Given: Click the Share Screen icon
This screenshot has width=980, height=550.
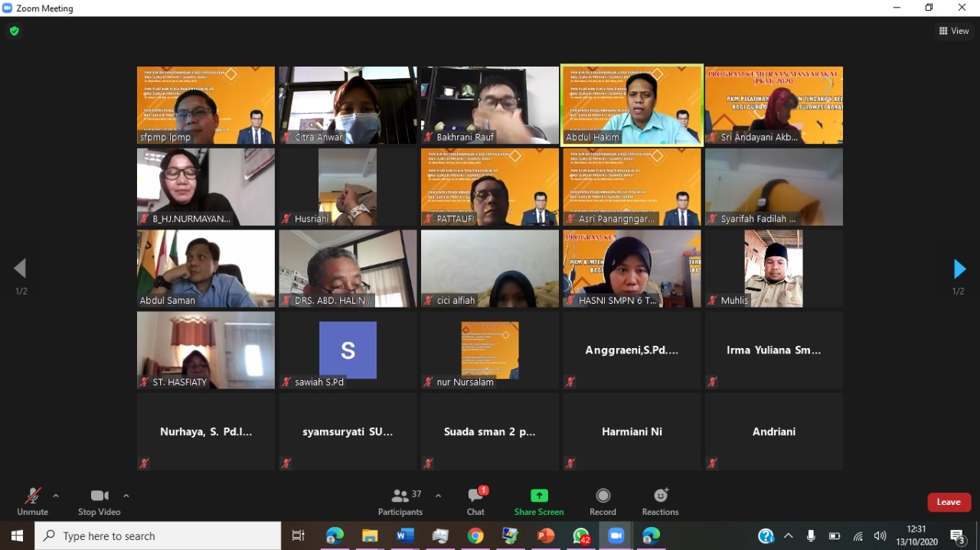Looking at the screenshot, I should click(x=539, y=496).
